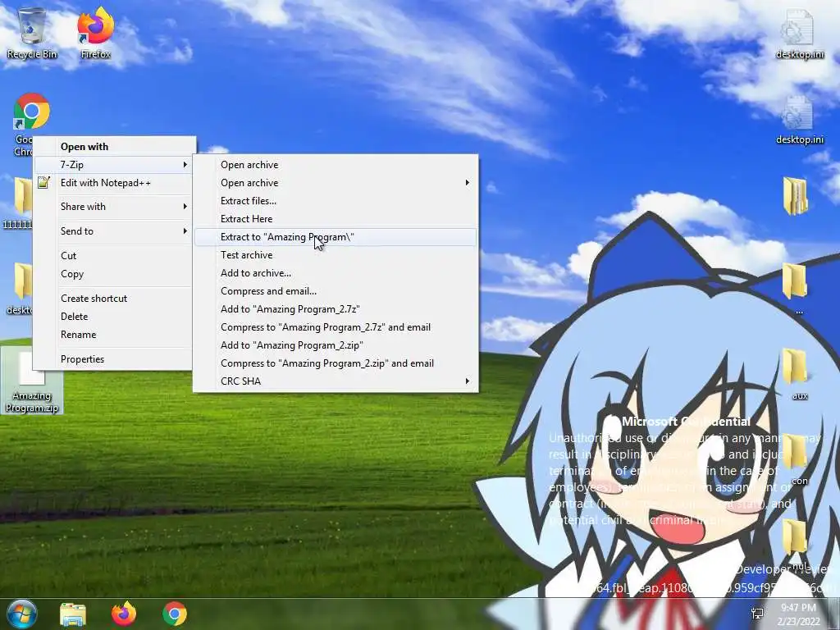The height and width of the screenshot is (630, 840).
Task: Select Add to "Amazing Program_2.7z"
Action: [x=336, y=309]
